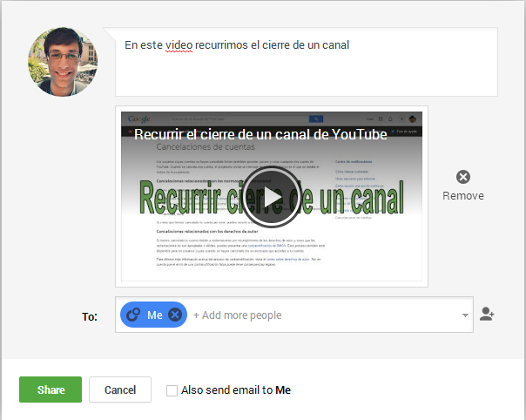Click the underlined word 'video' in the comment
This screenshot has height=420, width=526.
coord(179,45)
